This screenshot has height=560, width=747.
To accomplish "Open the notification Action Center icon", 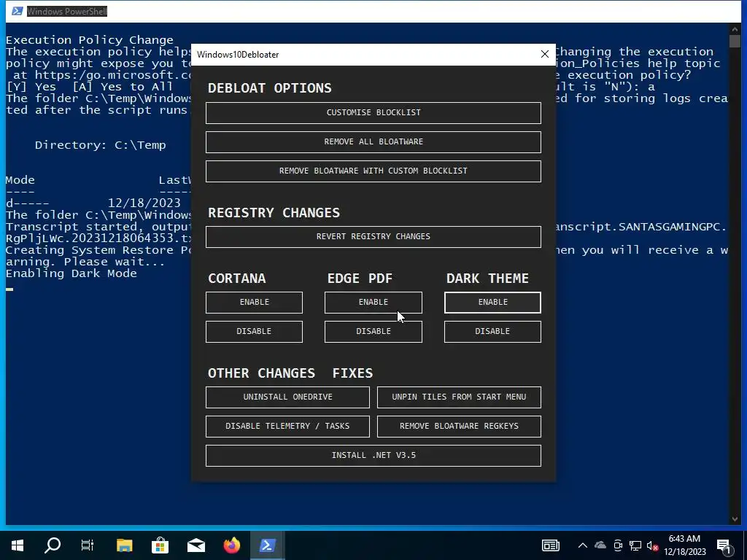I will point(724,545).
